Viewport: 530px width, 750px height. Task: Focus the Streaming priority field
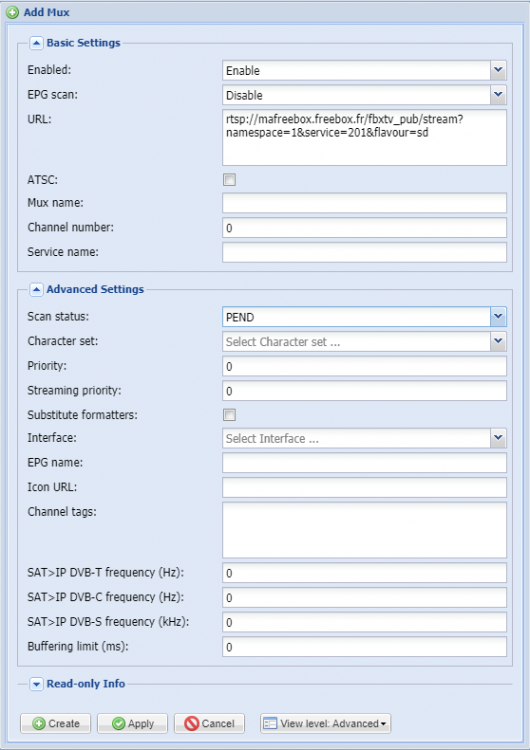pos(364,391)
